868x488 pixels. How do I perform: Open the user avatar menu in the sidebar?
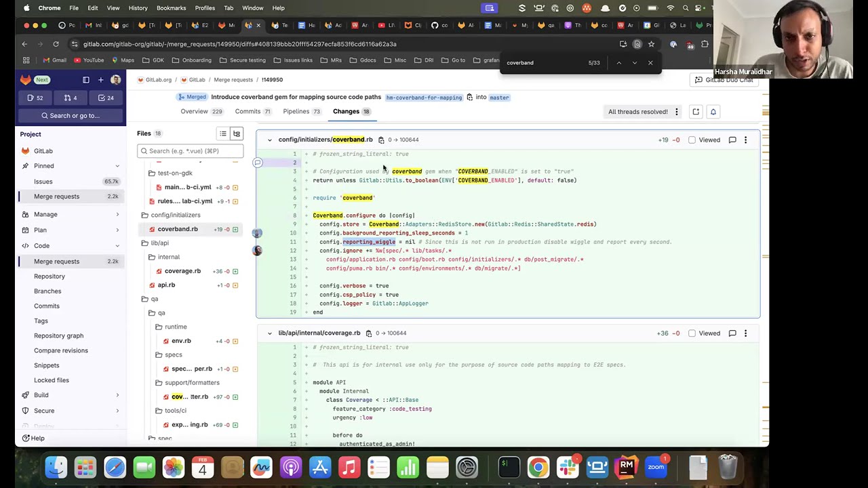point(116,80)
